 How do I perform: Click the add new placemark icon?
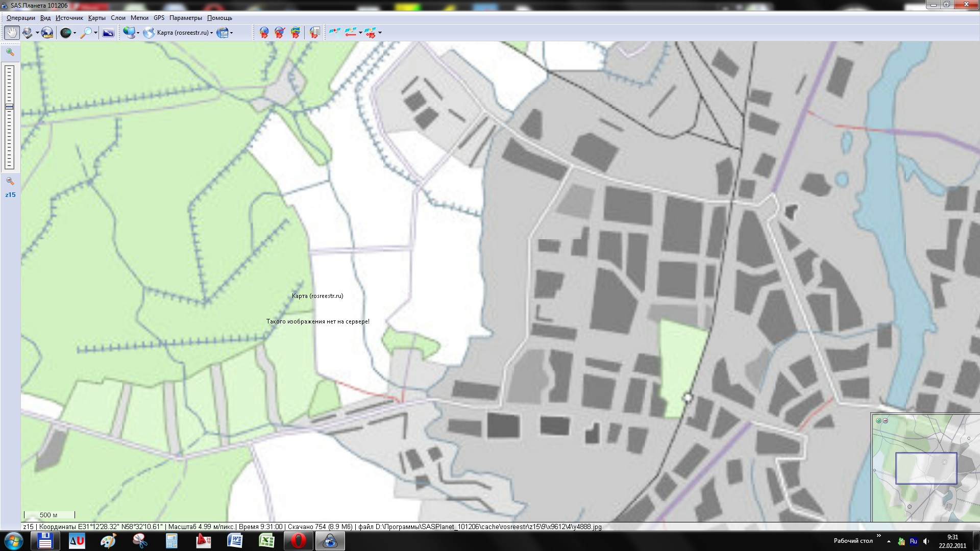click(x=264, y=33)
